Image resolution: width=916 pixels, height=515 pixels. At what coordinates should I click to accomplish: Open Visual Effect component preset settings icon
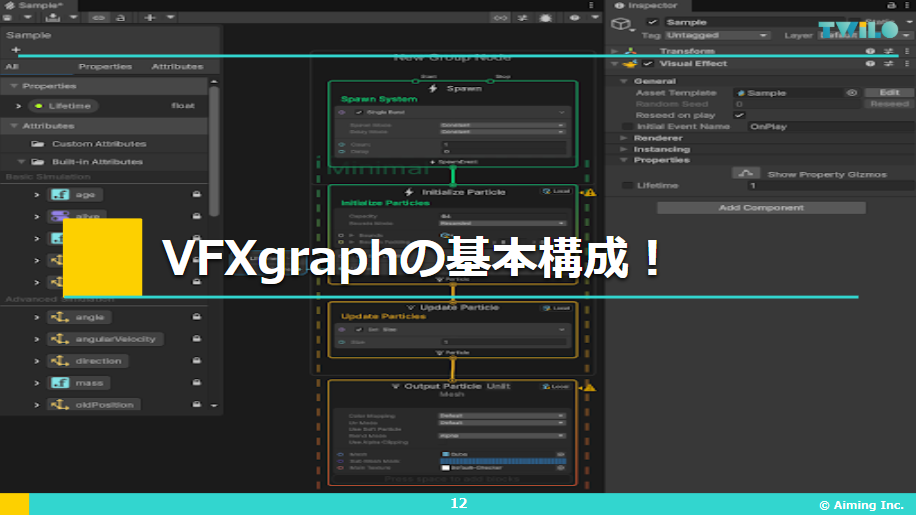886,64
